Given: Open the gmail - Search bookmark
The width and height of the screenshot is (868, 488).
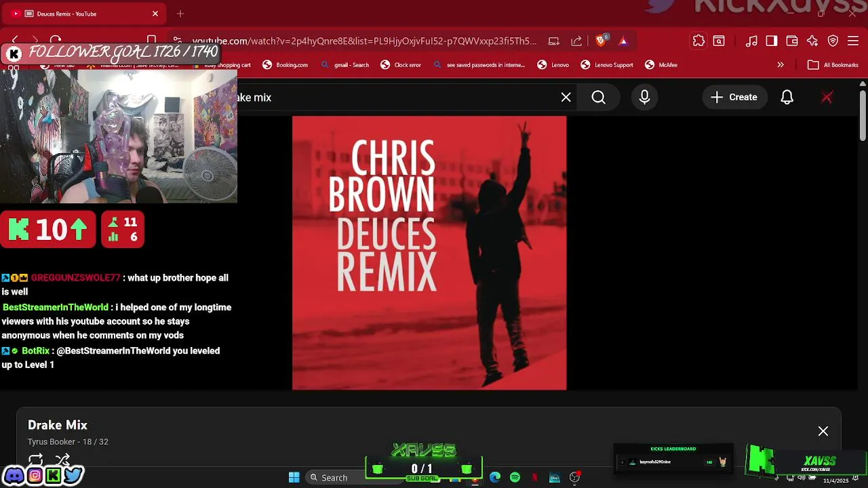Looking at the screenshot, I should [x=345, y=65].
